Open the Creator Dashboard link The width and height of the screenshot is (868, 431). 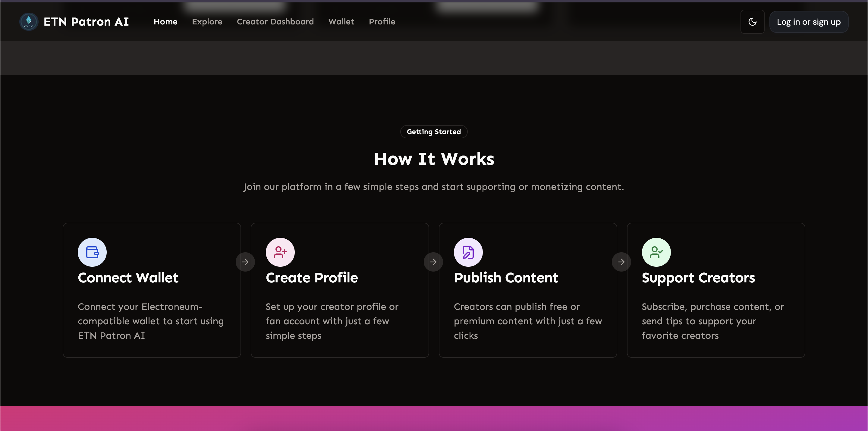point(275,22)
